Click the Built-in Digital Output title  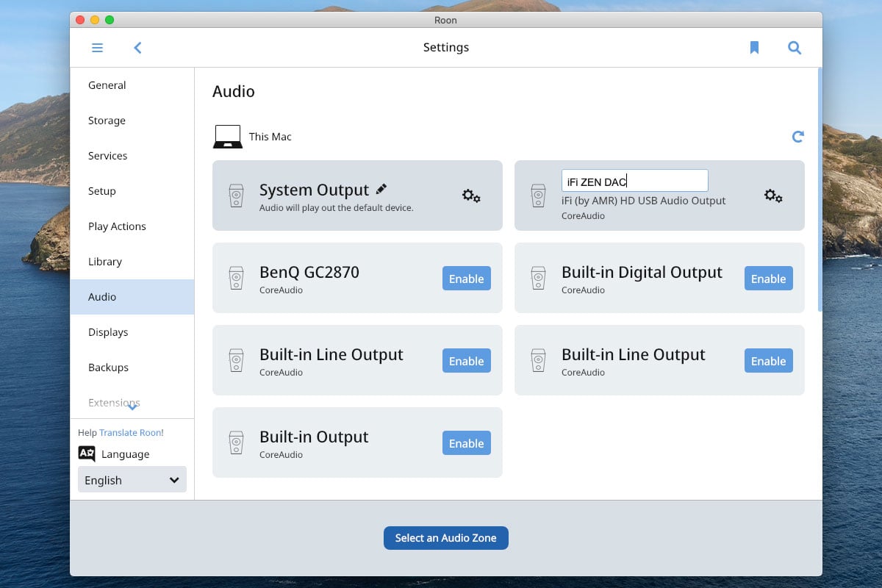tap(642, 272)
